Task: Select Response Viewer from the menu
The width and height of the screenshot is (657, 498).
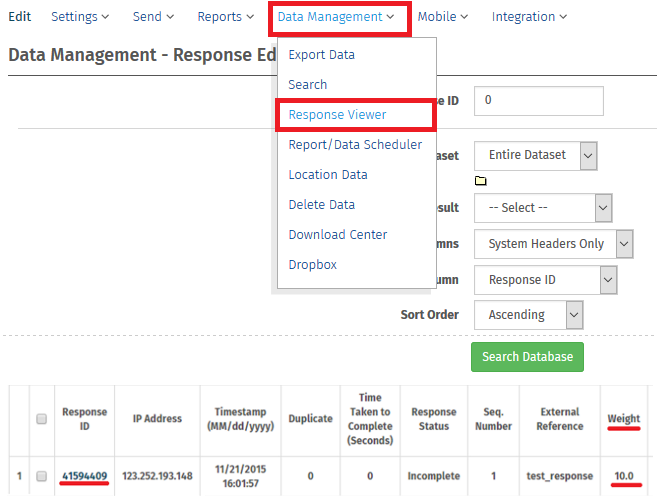Action: pyautogui.click(x=337, y=114)
